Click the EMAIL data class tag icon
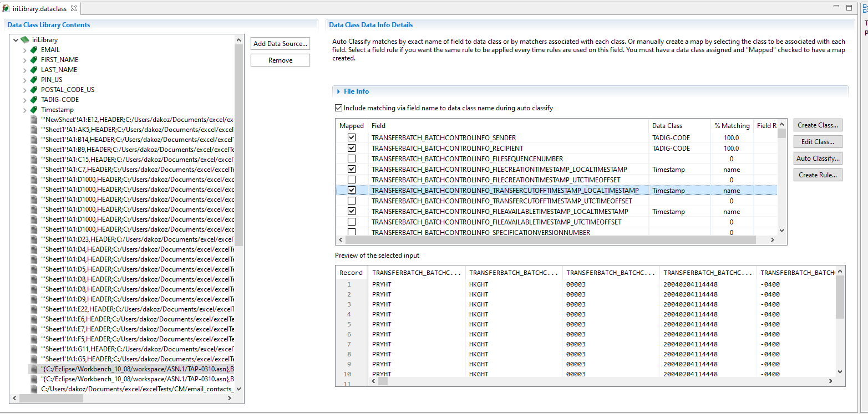Image resolution: width=868 pixels, height=414 pixels. click(34, 50)
